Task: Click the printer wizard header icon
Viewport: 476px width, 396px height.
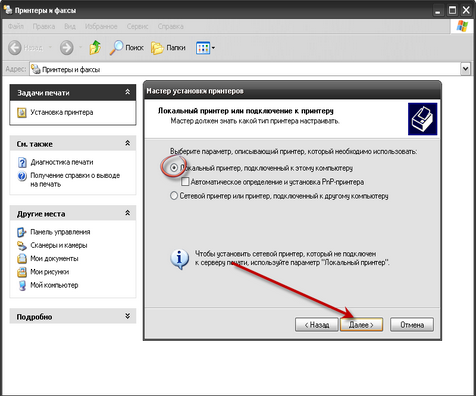Action: click(422, 119)
